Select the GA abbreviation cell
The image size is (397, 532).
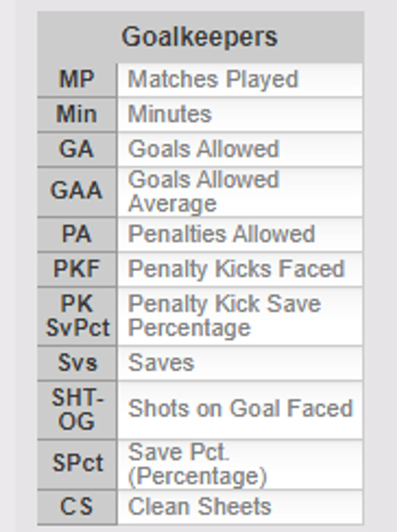coord(77,149)
